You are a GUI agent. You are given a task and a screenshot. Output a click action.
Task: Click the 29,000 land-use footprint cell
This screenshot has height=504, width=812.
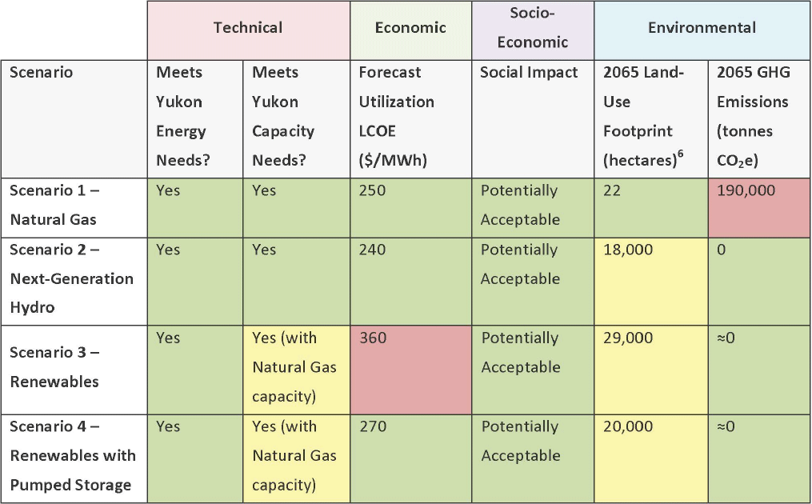pyautogui.click(x=650, y=367)
